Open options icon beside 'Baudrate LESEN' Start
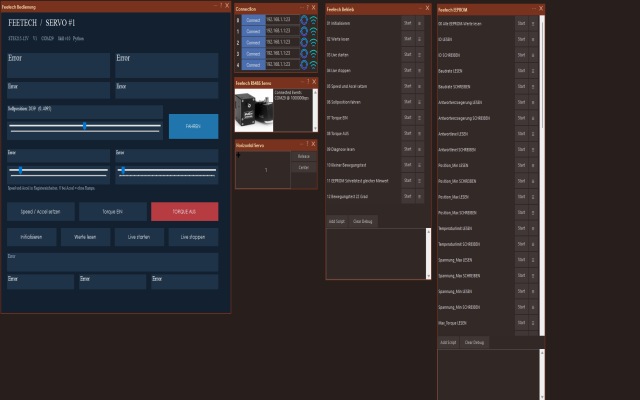This screenshot has height=400, width=640. click(x=533, y=71)
